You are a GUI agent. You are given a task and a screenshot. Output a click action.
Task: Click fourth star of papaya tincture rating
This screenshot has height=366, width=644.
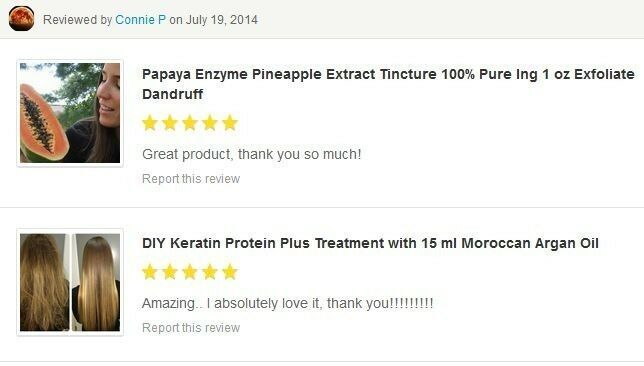pos(210,123)
